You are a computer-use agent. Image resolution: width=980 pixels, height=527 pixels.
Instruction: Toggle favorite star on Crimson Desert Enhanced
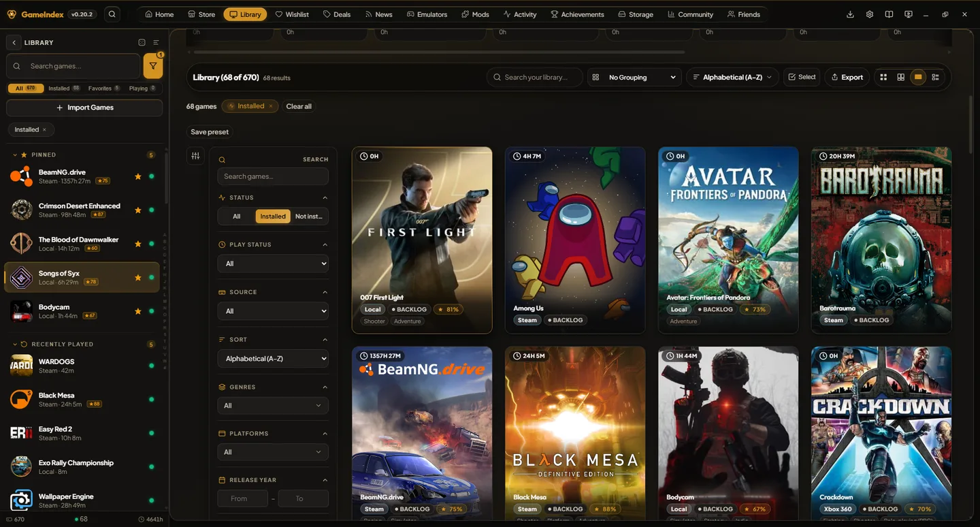point(138,210)
